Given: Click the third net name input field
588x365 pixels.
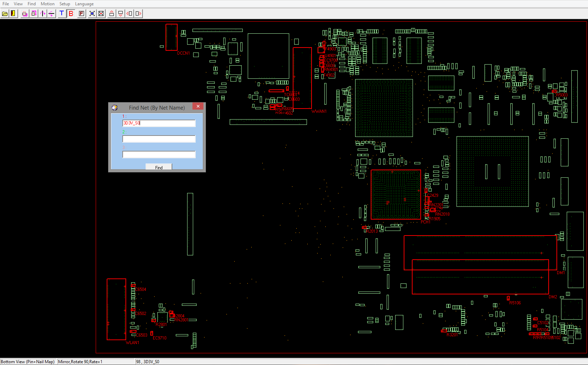Looking at the screenshot, I should tap(159, 155).
